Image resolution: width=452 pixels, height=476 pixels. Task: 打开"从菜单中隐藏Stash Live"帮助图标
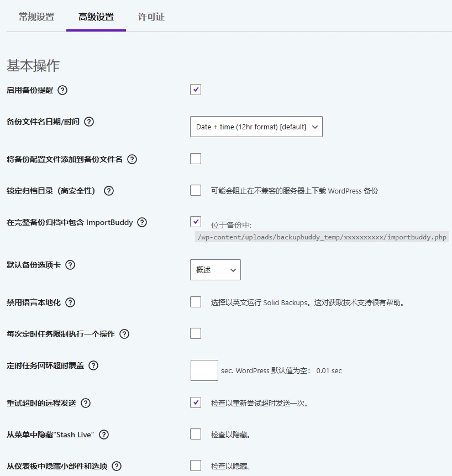[104, 435]
